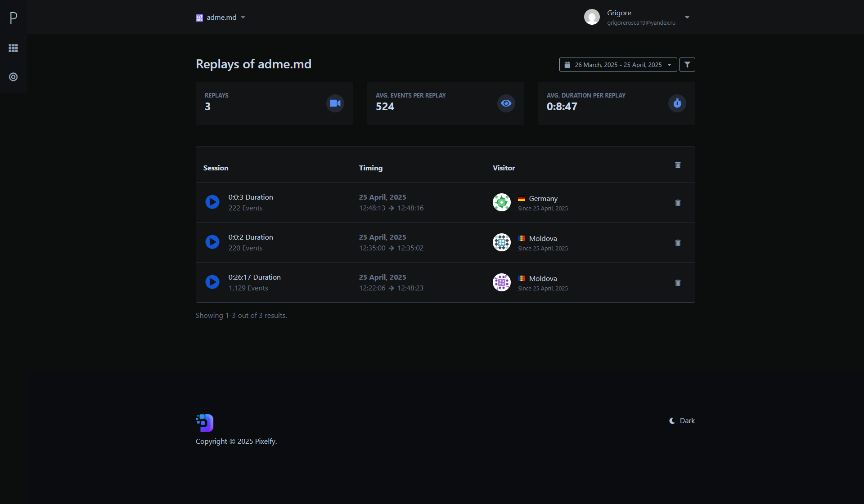The image size is (864, 504).
Task: Open the filter funnel button
Action: (687, 65)
